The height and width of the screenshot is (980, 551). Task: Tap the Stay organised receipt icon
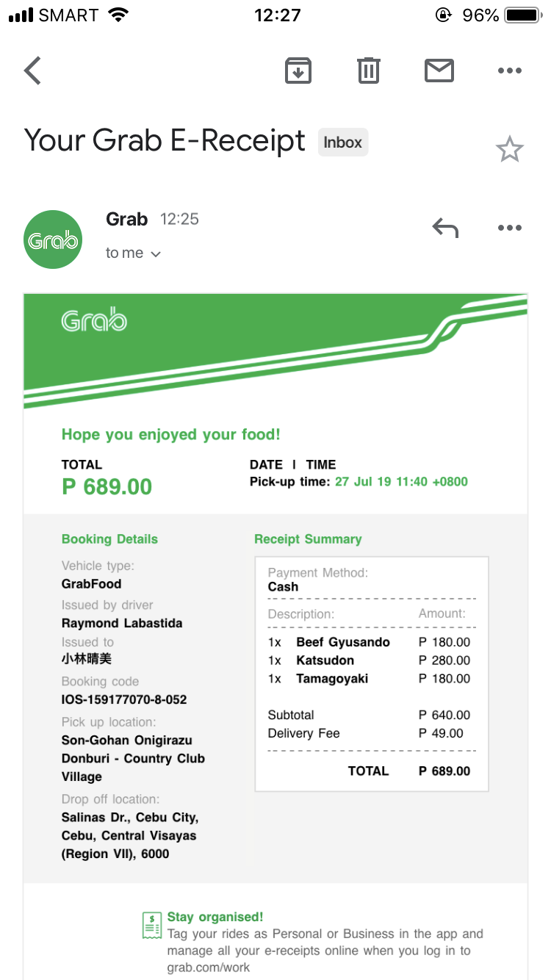pos(152,926)
